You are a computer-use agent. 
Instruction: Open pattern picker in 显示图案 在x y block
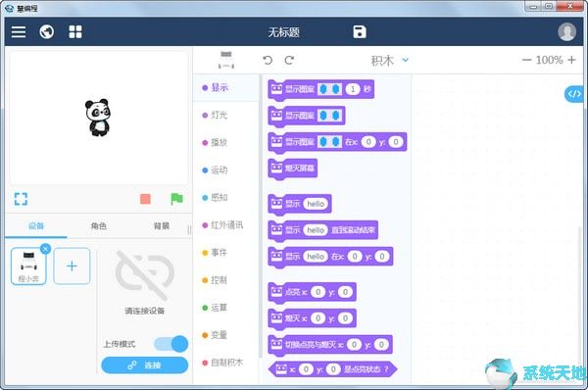click(x=329, y=141)
